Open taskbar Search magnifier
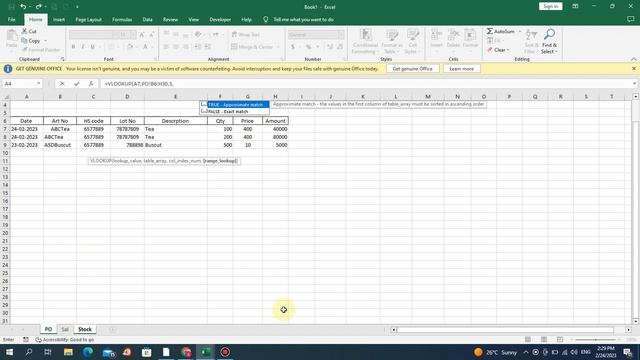This screenshot has height=360, width=640. (29, 352)
